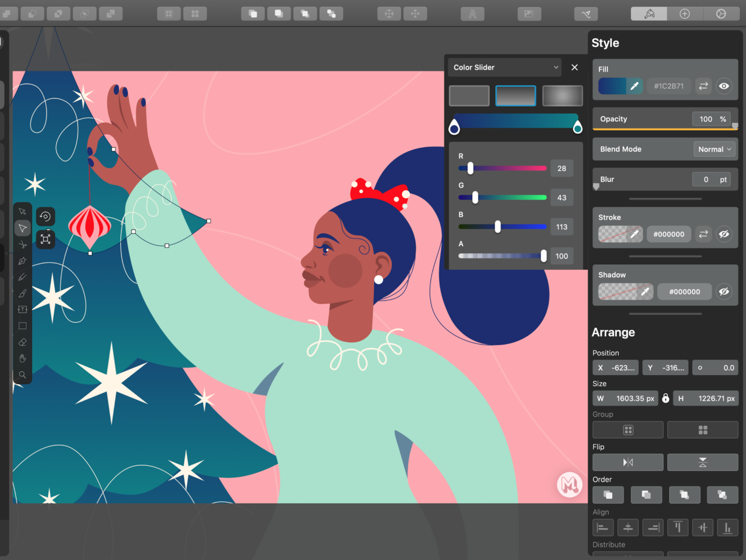Choose linear gradient fill type
This screenshot has width=746, height=560.
click(x=516, y=96)
